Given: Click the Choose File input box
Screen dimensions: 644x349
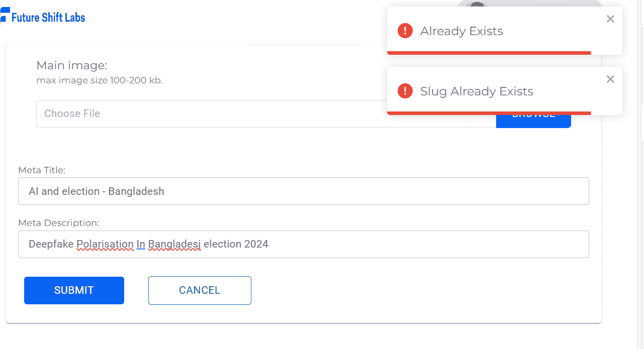Looking at the screenshot, I should [266, 113].
